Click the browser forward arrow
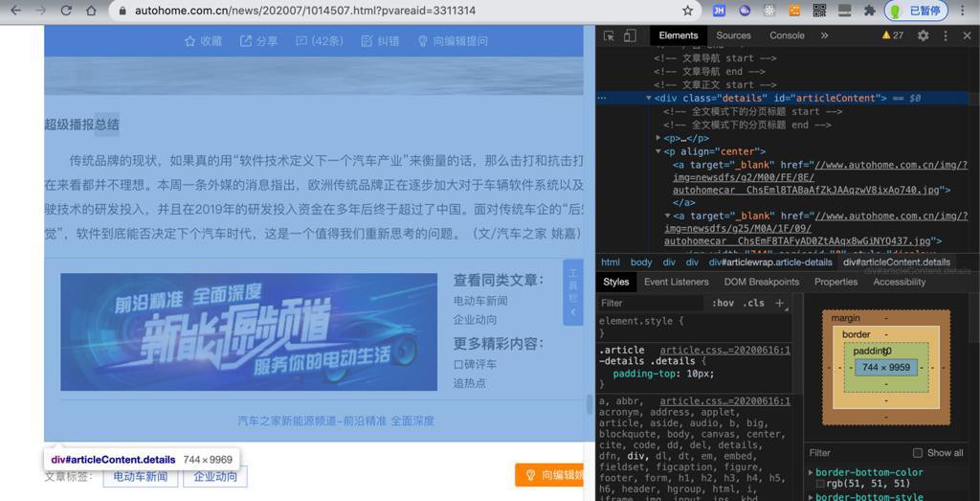This screenshot has height=501, width=980. (41, 11)
